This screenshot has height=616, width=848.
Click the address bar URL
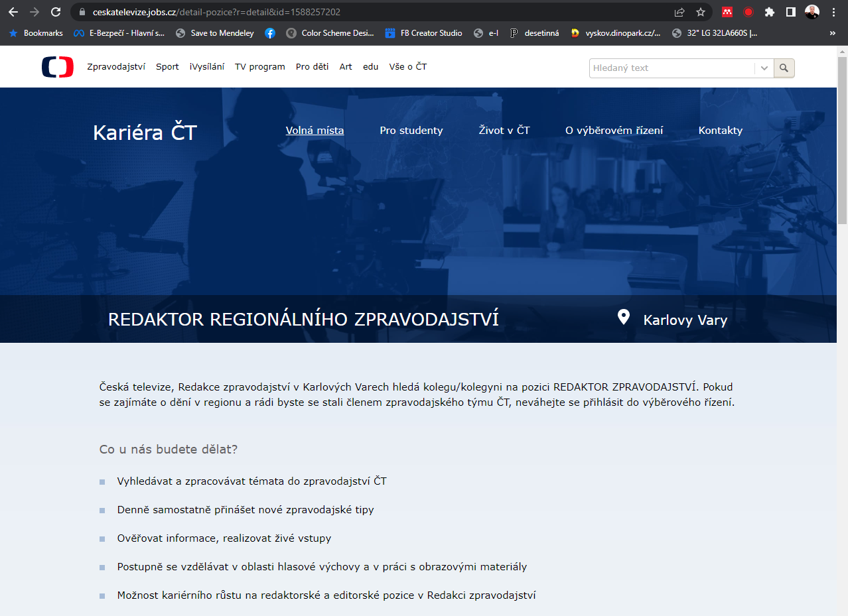coord(216,12)
